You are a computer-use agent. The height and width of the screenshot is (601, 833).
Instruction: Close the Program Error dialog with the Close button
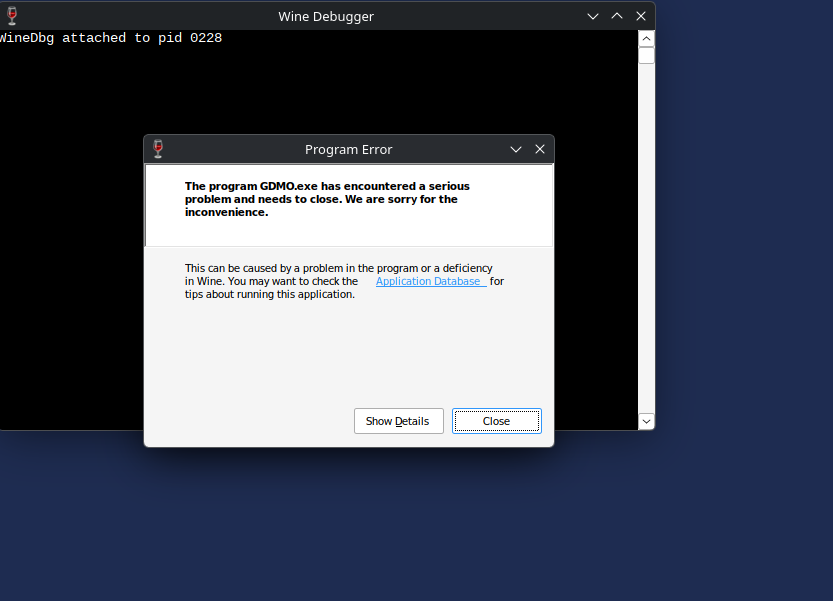[497, 420]
